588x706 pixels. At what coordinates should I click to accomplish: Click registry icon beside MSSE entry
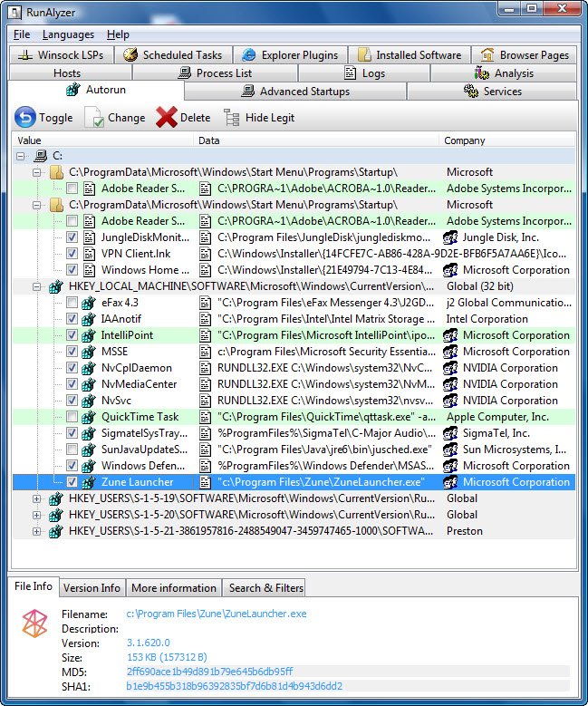89,352
